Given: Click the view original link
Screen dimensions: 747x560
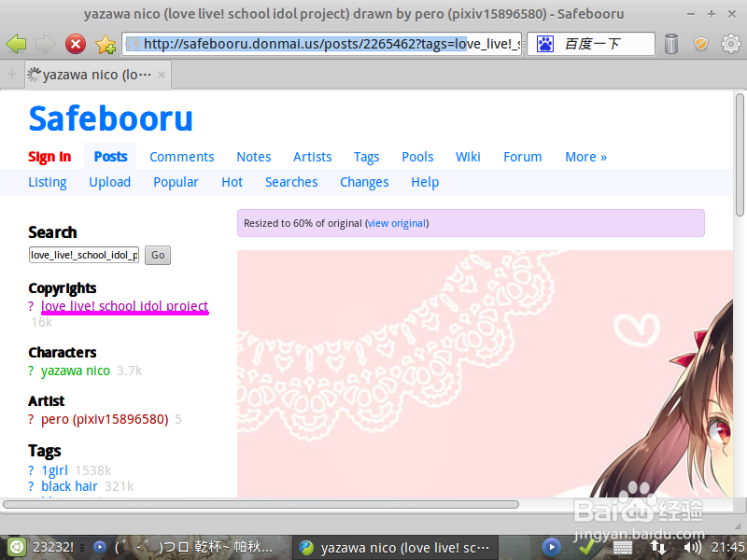Looking at the screenshot, I should (397, 223).
